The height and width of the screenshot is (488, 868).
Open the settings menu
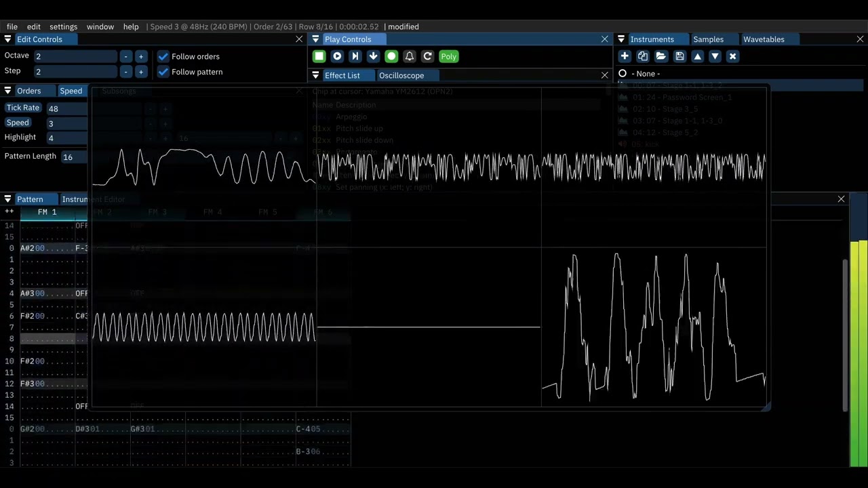(63, 26)
